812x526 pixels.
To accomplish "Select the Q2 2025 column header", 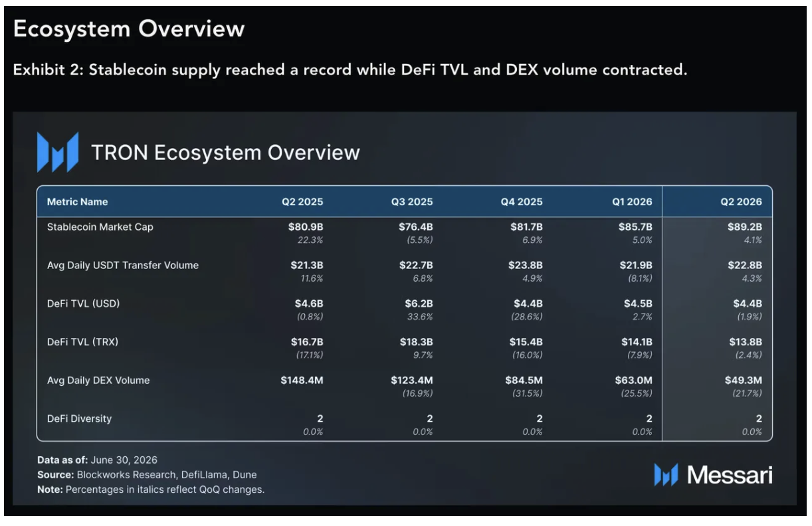I will coord(302,202).
